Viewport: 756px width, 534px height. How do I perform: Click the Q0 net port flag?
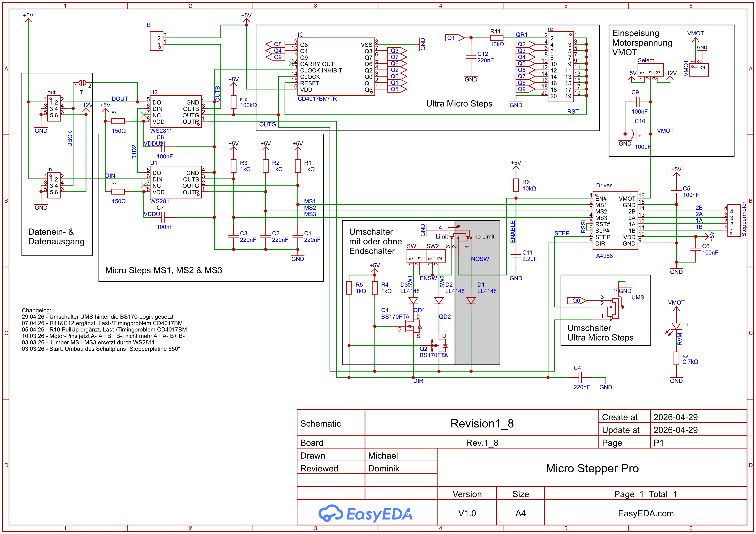[576, 301]
